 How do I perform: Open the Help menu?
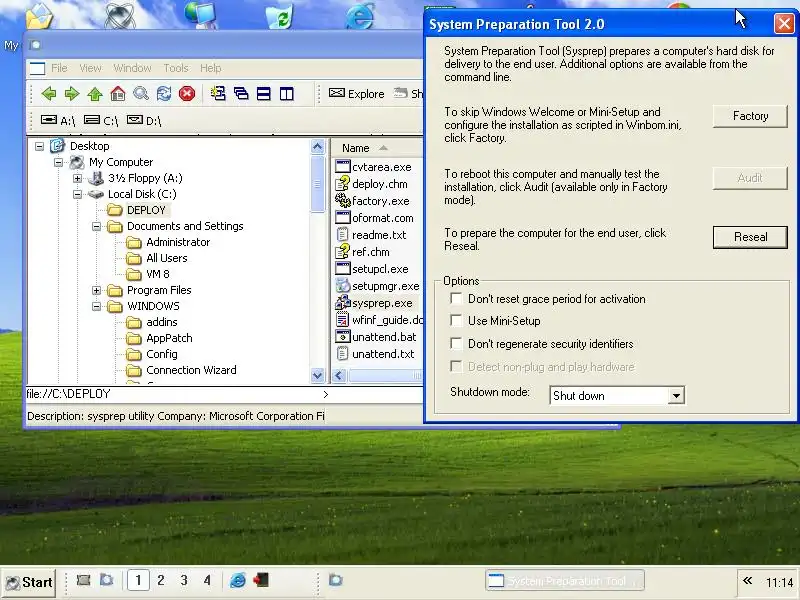tap(211, 68)
